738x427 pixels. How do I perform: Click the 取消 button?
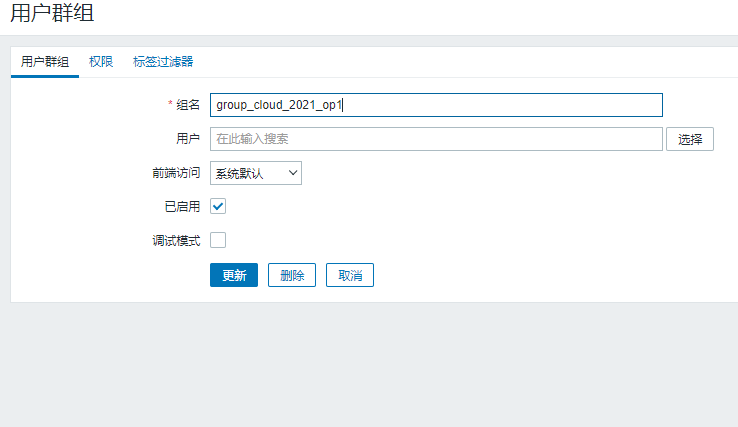[350, 275]
